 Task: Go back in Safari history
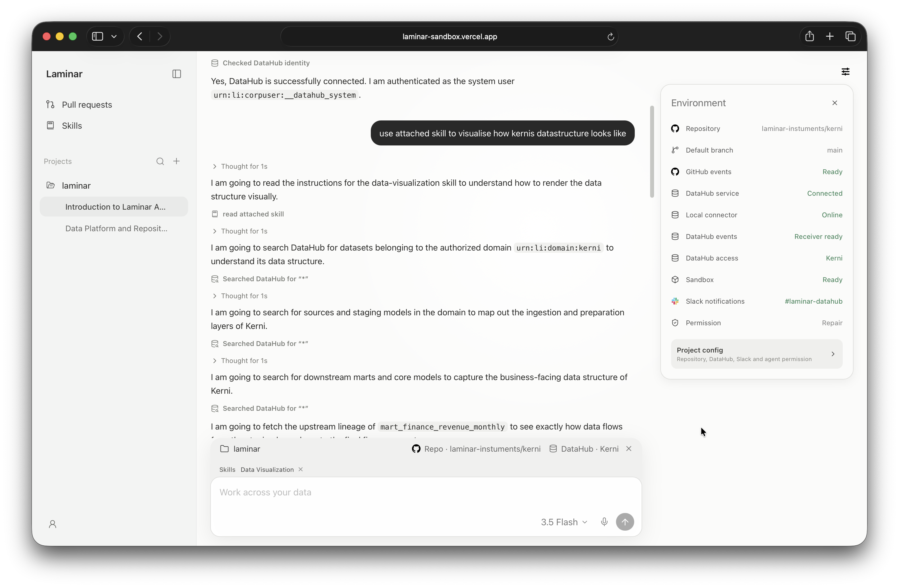coord(140,36)
